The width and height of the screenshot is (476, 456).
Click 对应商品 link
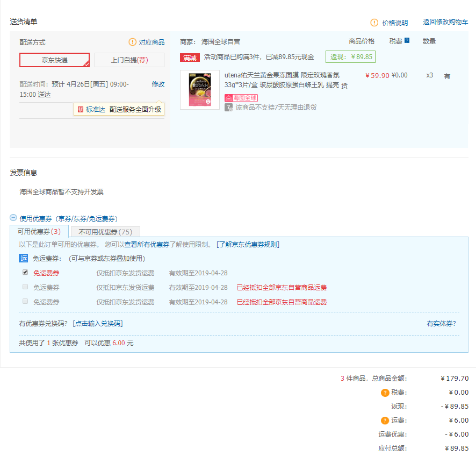152,42
